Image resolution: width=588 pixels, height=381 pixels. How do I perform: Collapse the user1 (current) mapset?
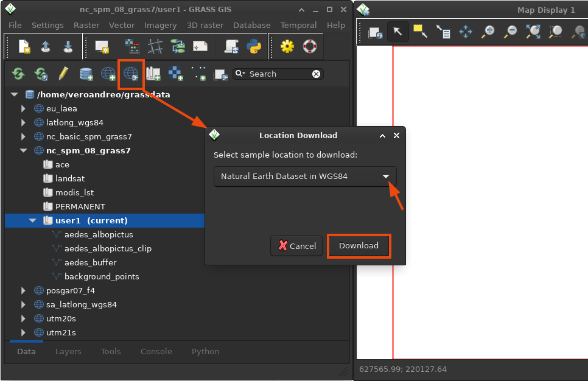tap(33, 220)
